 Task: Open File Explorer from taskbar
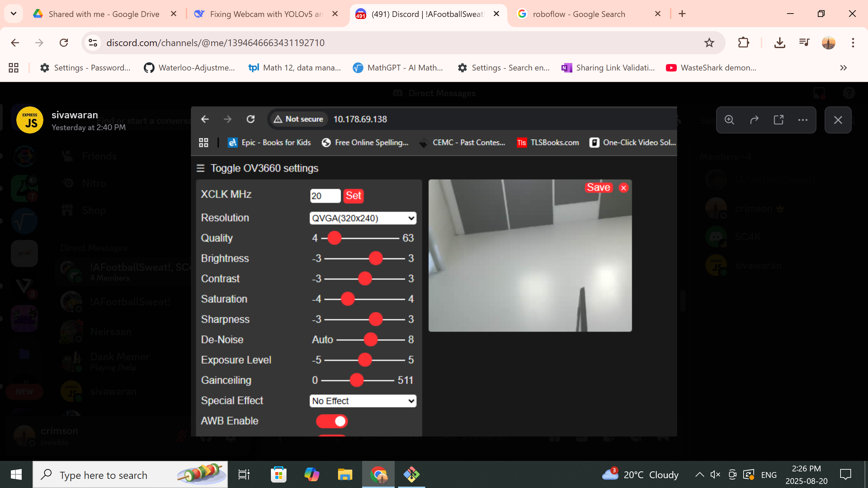[345, 475]
